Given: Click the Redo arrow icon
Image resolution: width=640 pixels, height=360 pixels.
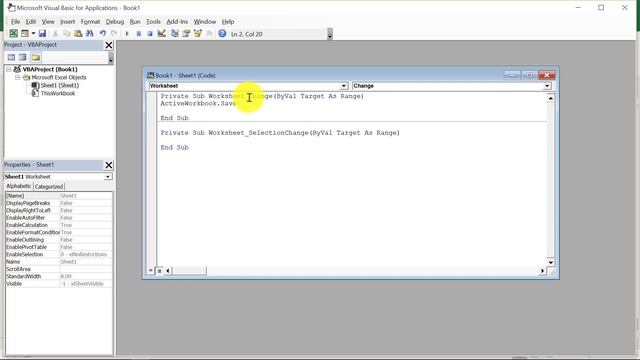Looking at the screenshot, I should coord(114,33).
